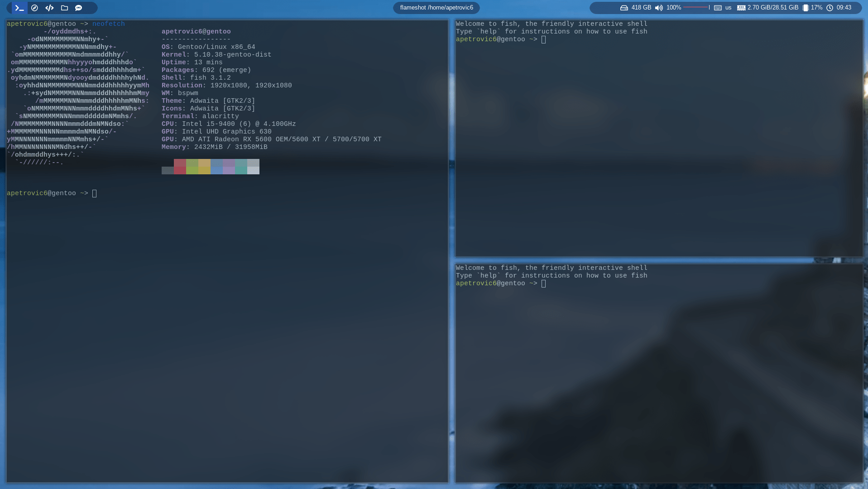The width and height of the screenshot is (868, 489).
Task: Click the RAM memory chip icon
Action: tap(741, 8)
